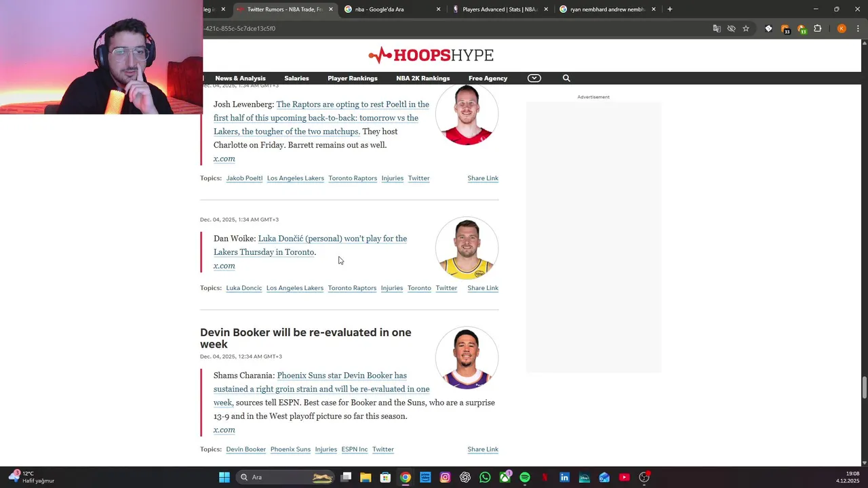Open NBA 2K Rankings menu
The height and width of the screenshot is (488, 868).
[423, 79]
